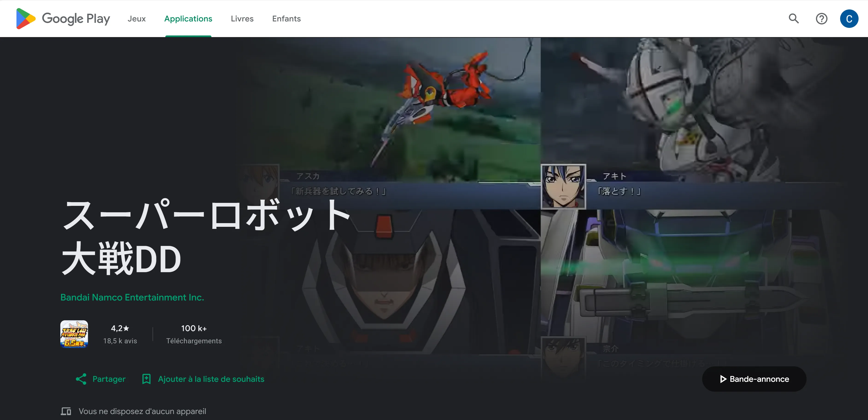Click the 18,5 k avis review count

[120, 341]
